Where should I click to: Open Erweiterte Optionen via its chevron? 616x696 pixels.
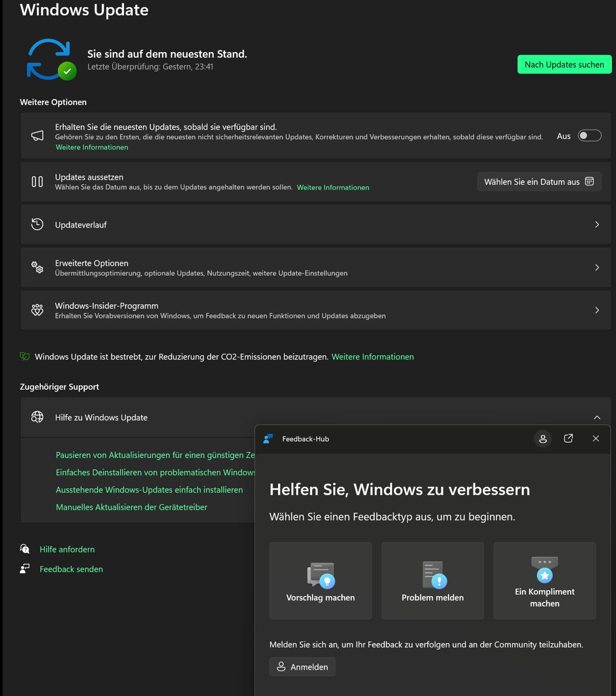point(597,268)
